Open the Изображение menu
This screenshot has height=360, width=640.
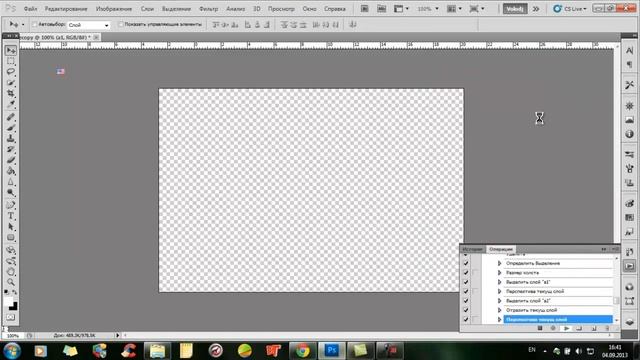(x=114, y=9)
